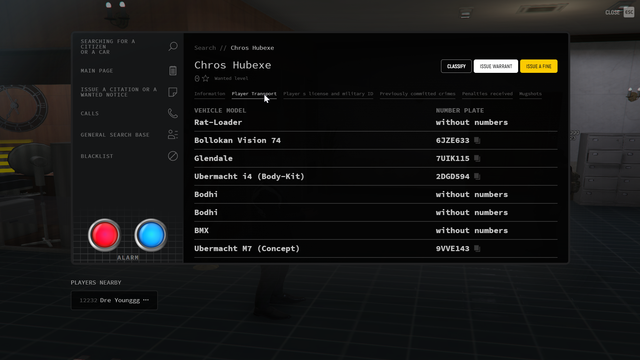Click the Issue a Fine button
This screenshot has height=360, width=640.
pyautogui.click(x=539, y=66)
